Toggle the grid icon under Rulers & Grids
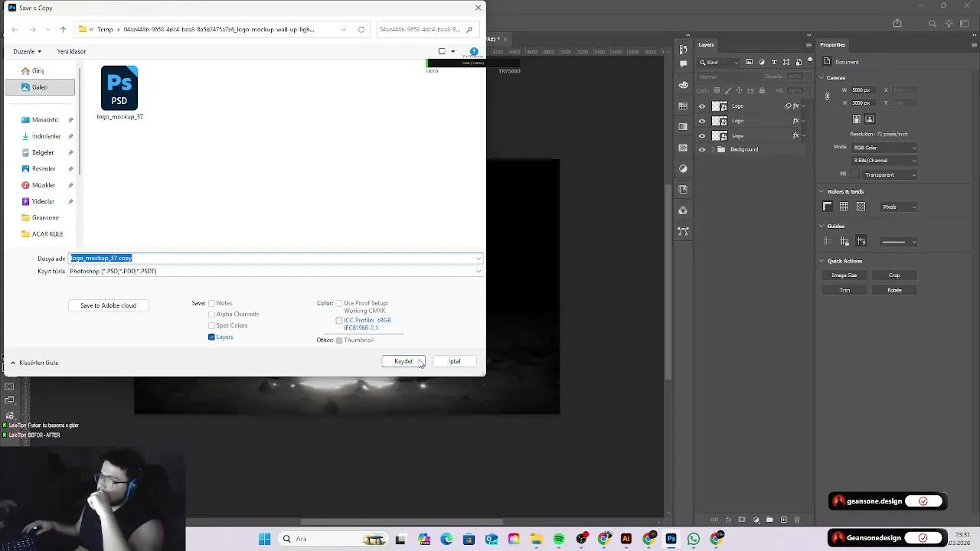This screenshot has height=551, width=980. click(x=844, y=207)
